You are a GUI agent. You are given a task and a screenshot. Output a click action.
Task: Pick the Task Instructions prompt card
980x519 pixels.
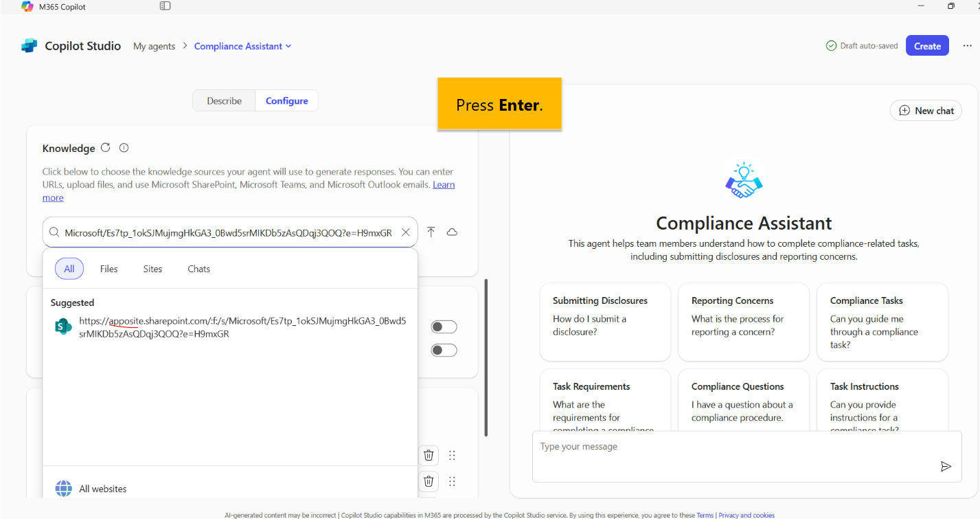pos(882,400)
